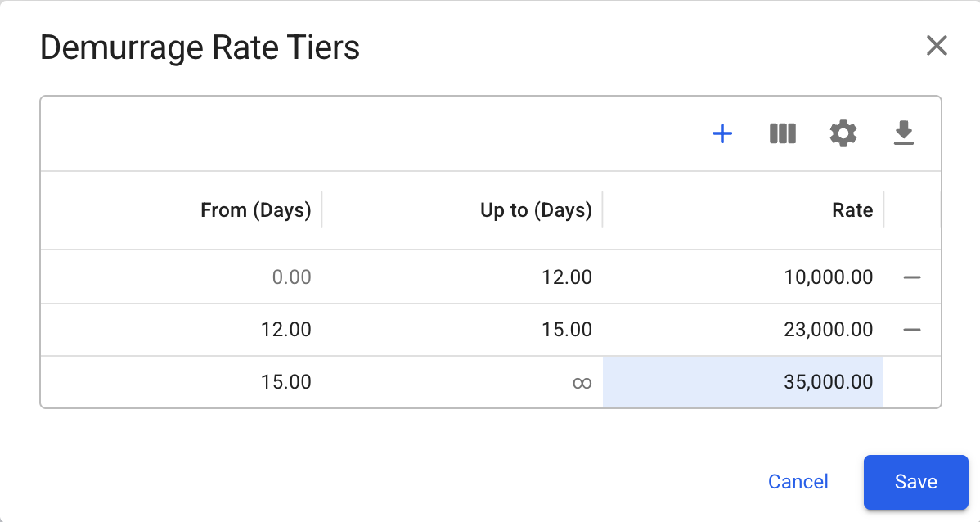This screenshot has width=980, height=522.
Task: Sort by the From (Days) column header
Action: coord(255,210)
